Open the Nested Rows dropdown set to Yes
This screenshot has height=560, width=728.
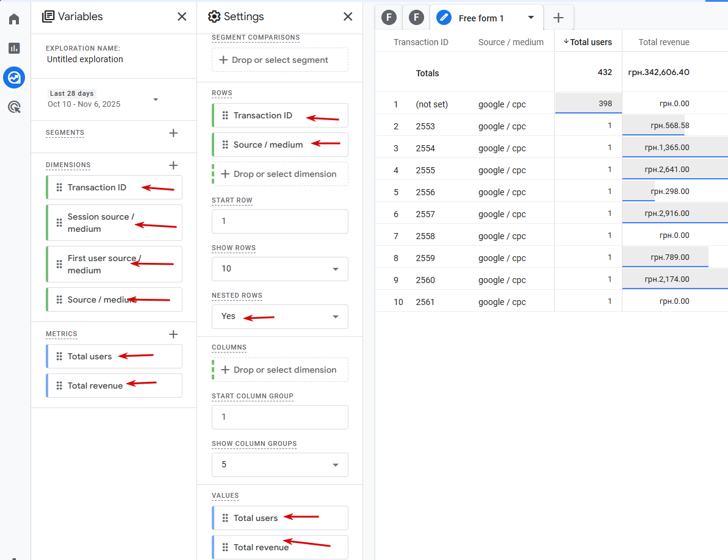[280, 317]
